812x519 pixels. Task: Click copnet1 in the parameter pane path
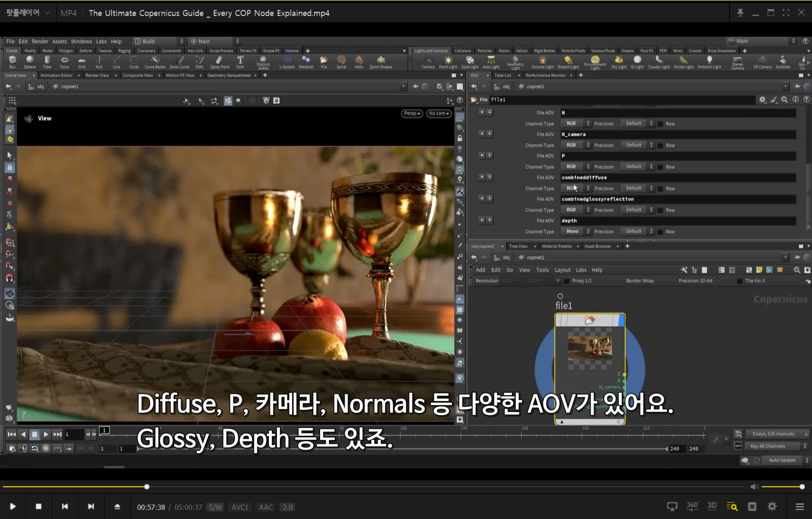click(x=535, y=86)
